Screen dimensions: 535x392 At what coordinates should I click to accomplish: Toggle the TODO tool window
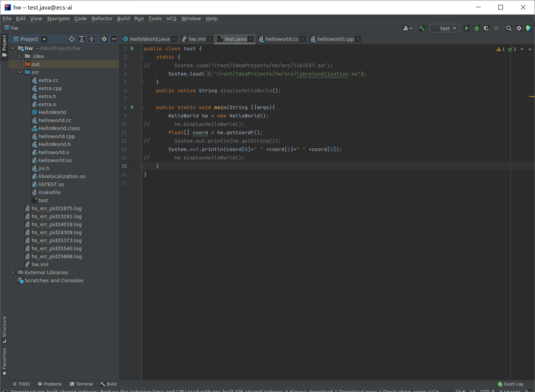point(21,384)
